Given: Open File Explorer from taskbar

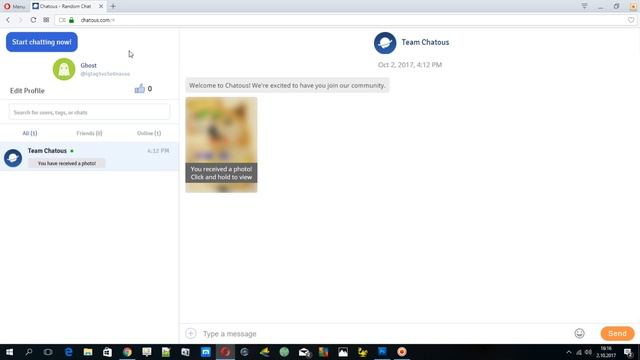Looking at the screenshot, I should click(x=88, y=352).
